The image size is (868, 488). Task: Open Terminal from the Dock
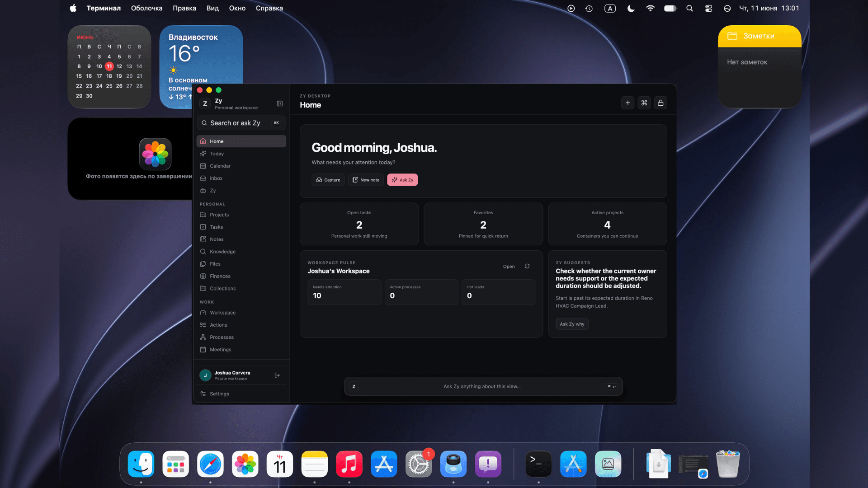pyautogui.click(x=538, y=464)
